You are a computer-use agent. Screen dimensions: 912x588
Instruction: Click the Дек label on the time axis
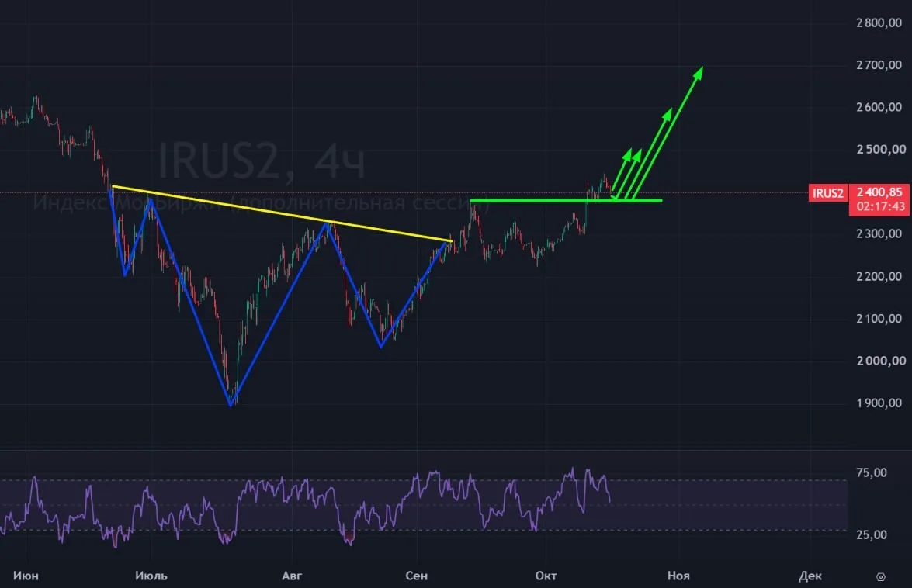point(810,576)
